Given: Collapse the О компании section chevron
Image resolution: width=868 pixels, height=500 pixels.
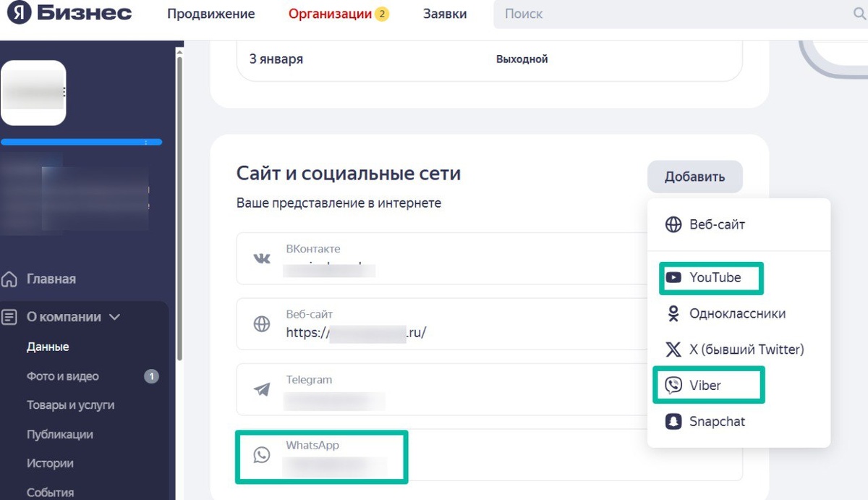Looking at the screenshot, I should click(x=114, y=317).
